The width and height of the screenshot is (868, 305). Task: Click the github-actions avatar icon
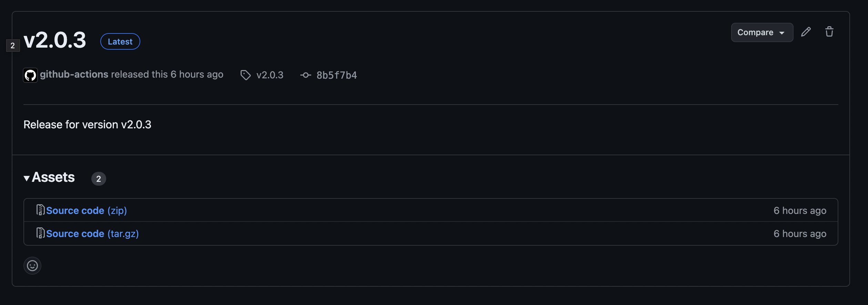point(30,75)
